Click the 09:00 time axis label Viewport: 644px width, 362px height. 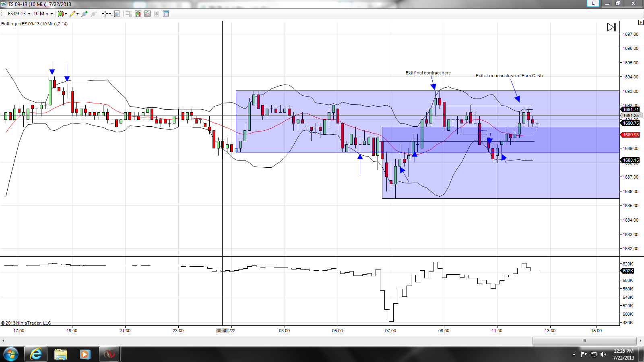coord(444,331)
